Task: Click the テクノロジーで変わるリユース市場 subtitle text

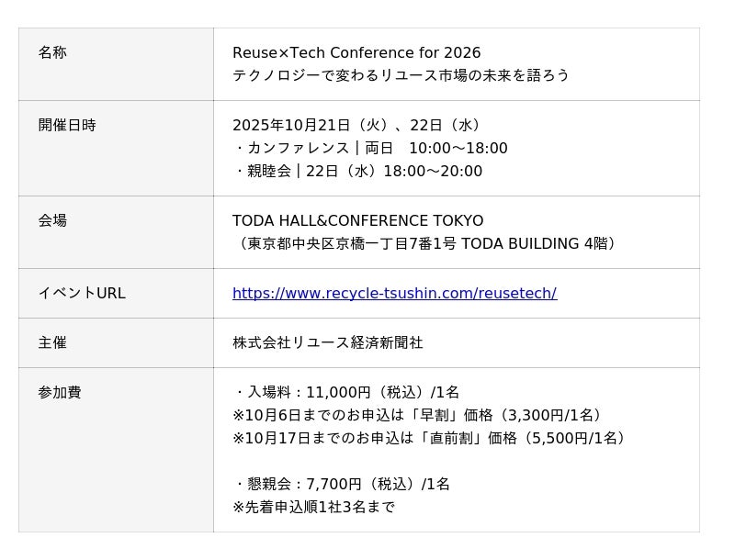Action: (x=401, y=75)
